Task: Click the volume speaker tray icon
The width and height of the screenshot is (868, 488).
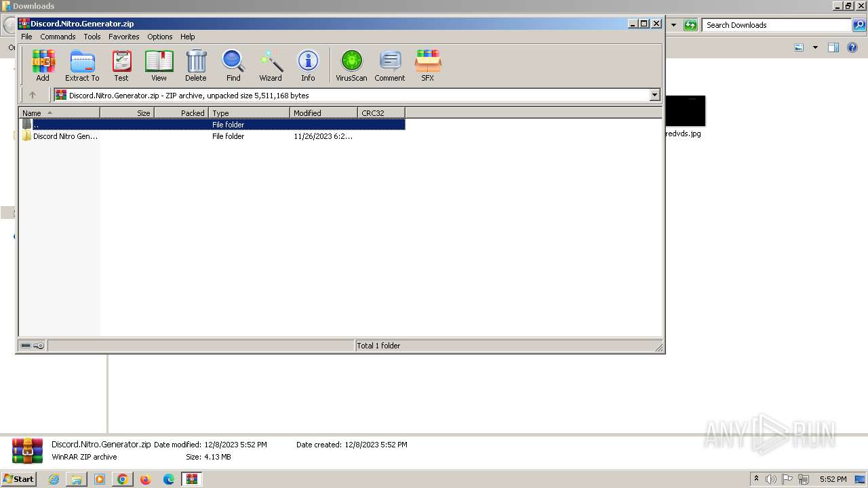Action: tap(771, 479)
